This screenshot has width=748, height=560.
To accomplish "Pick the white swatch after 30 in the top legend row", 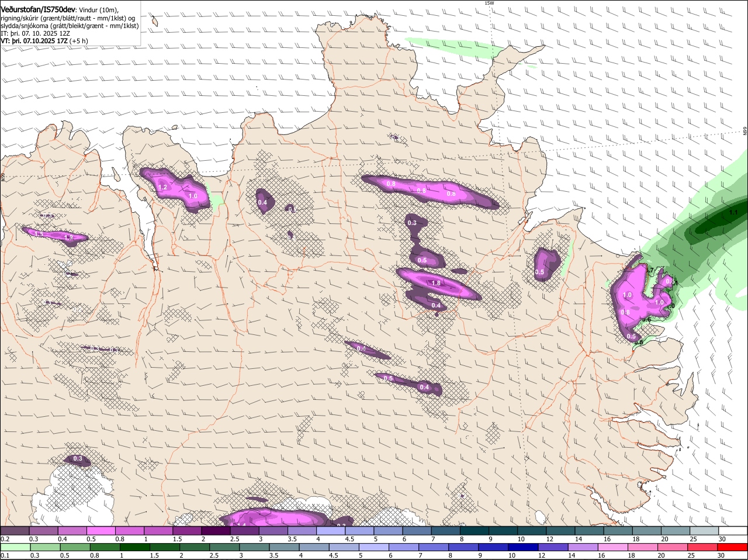I will pos(734,530).
